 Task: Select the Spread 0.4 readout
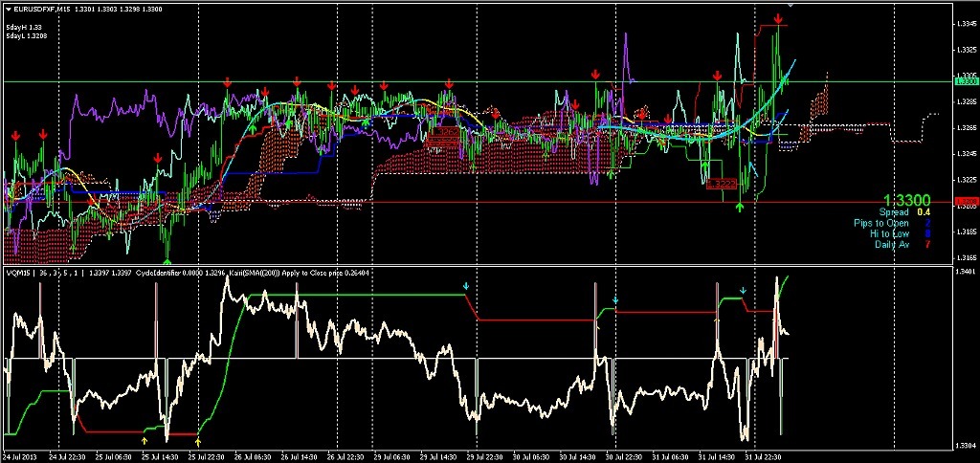pyautogui.click(x=904, y=212)
